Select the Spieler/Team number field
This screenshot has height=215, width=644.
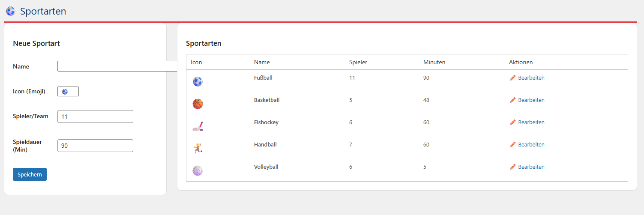click(x=95, y=116)
